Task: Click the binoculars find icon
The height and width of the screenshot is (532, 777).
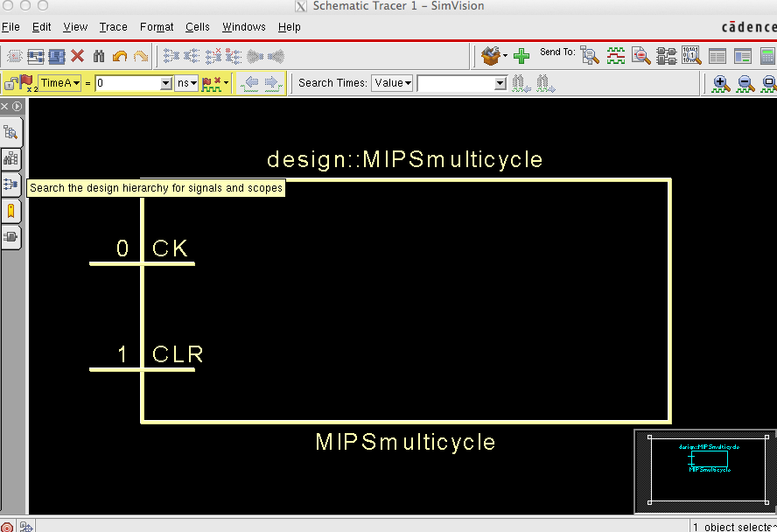Action: tap(99, 56)
